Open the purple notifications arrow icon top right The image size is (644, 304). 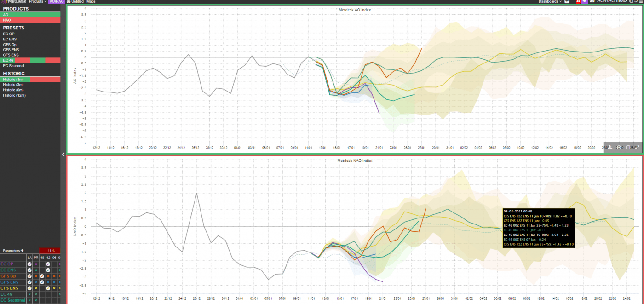(x=586, y=1)
